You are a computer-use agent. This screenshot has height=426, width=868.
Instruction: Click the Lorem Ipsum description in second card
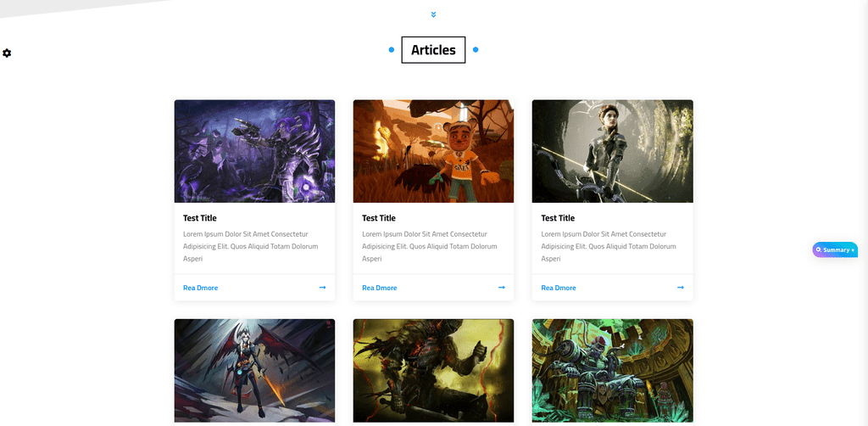(x=430, y=246)
